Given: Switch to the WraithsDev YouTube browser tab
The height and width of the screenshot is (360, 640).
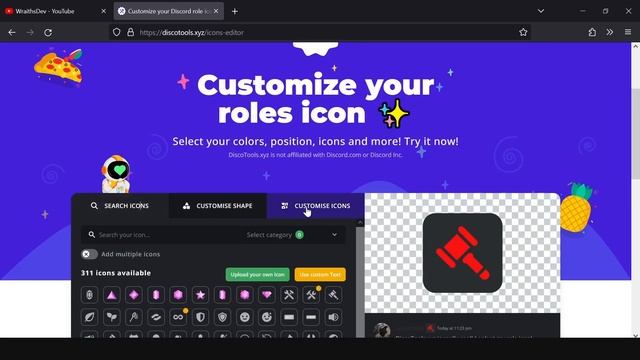Looking at the screenshot, I should point(54,11).
